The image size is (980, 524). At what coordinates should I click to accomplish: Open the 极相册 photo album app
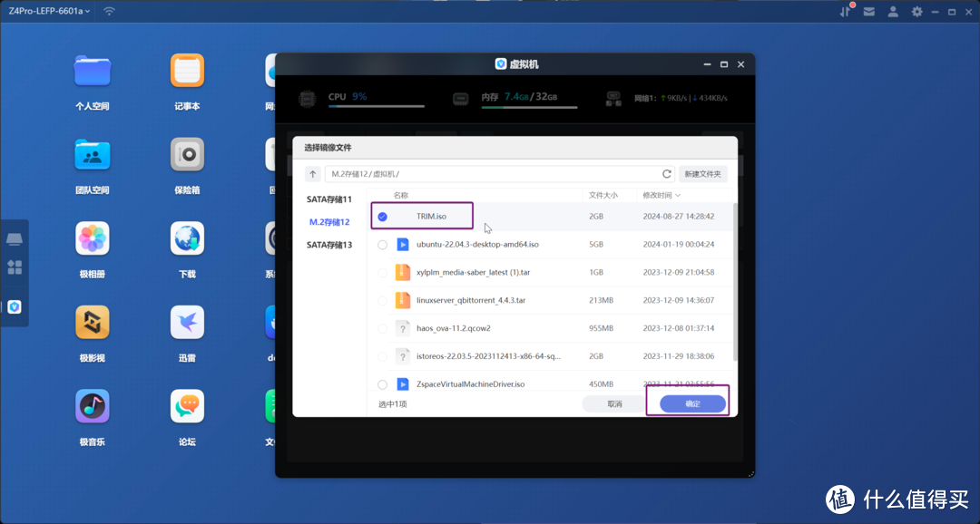[x=92, y=239]
